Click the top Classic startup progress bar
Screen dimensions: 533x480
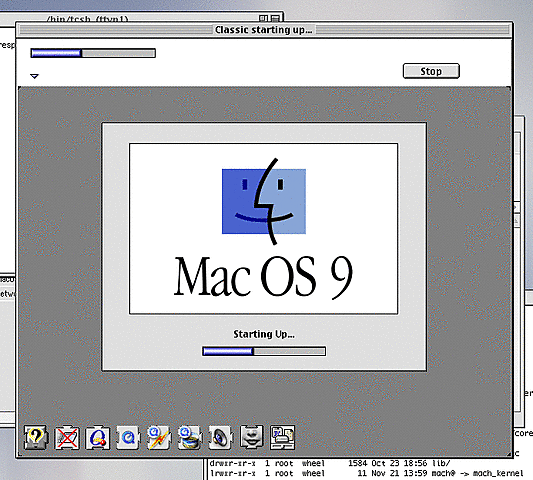point(93,53)
